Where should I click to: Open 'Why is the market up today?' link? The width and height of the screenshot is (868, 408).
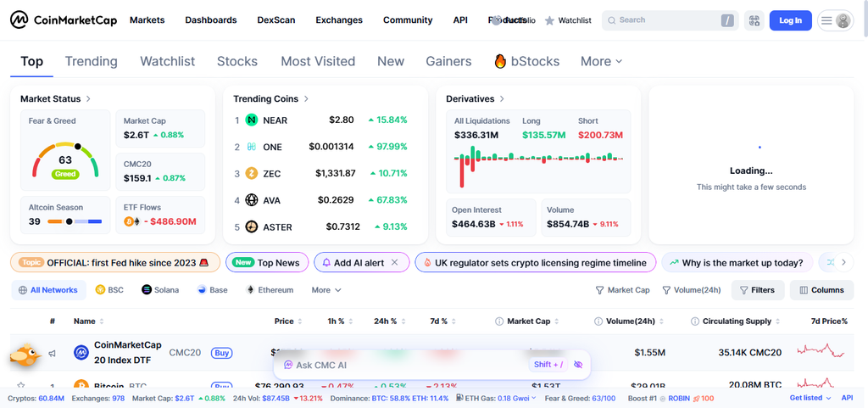(737, 262)
